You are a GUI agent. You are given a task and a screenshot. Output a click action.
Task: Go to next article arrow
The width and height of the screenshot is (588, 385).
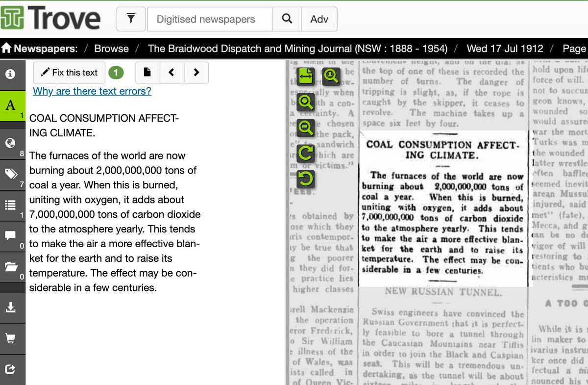(196, 73)
